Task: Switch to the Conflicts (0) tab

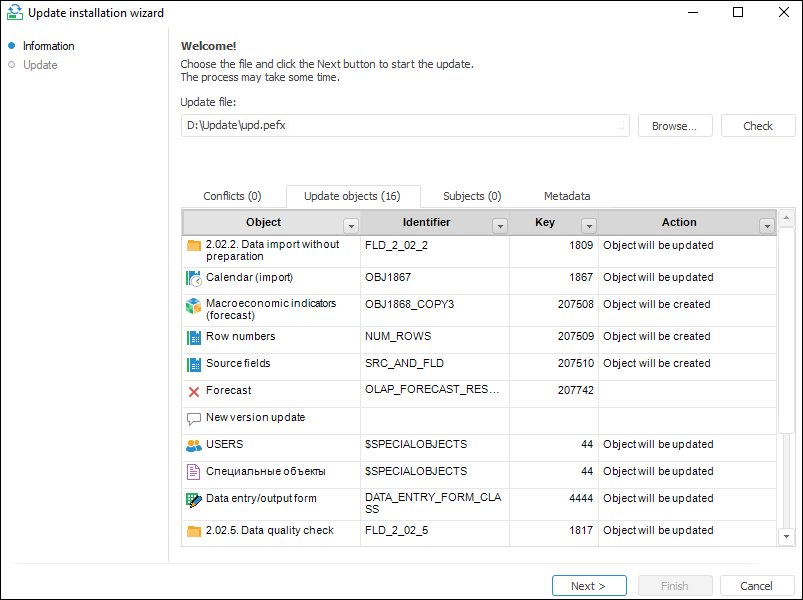Action: (232, 197)
